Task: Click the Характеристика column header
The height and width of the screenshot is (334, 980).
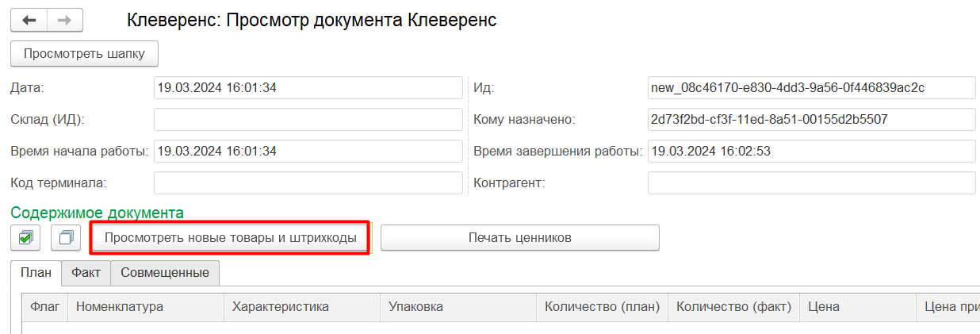Action: pyautogui.click(x=304, y=307)
